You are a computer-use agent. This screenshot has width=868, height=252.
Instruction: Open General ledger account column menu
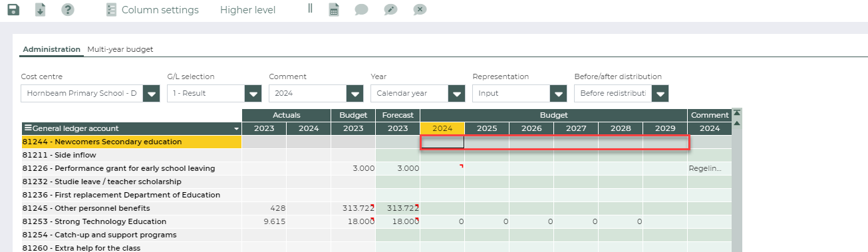tap(236, 128)
